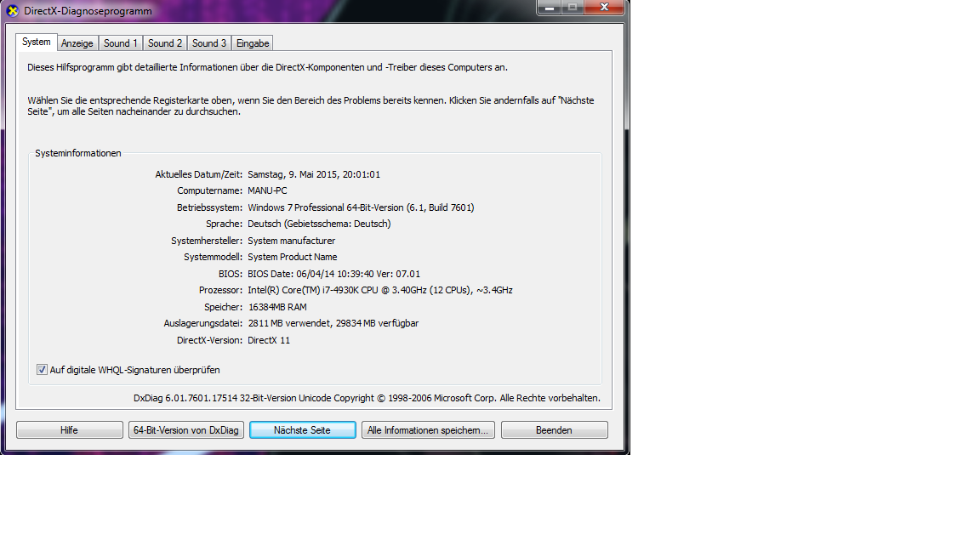The image size is (980, 551).
Task: Click the Auslagerungsdatei value 2811 MB verwendet
Action: (333, 323)
